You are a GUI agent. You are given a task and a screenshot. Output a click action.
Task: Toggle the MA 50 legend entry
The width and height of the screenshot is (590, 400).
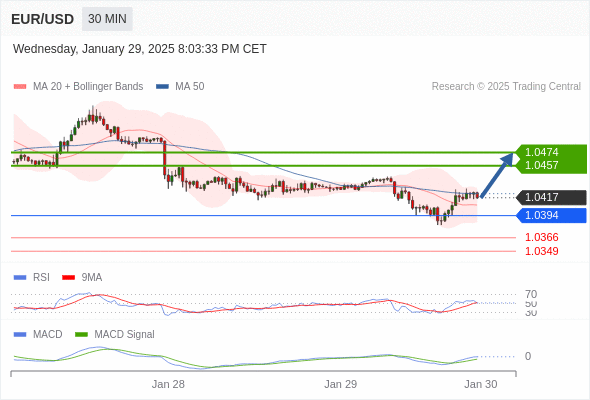180,87
